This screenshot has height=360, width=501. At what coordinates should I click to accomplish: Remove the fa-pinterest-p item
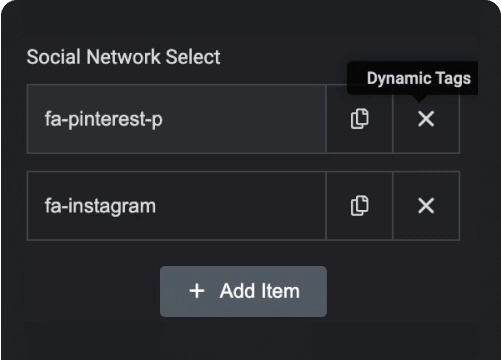point(426,119)
